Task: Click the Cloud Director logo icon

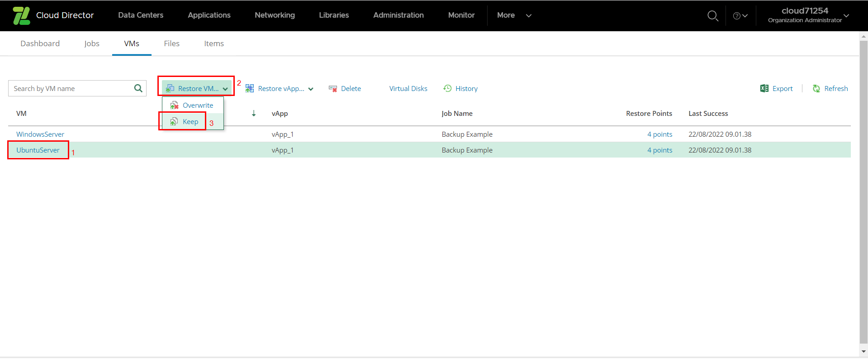Action: pyautogui.click(x=21, y=15)
